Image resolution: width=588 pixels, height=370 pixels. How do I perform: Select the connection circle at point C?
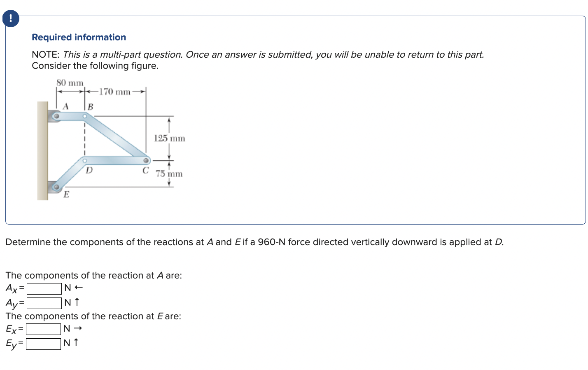point(146,161)
